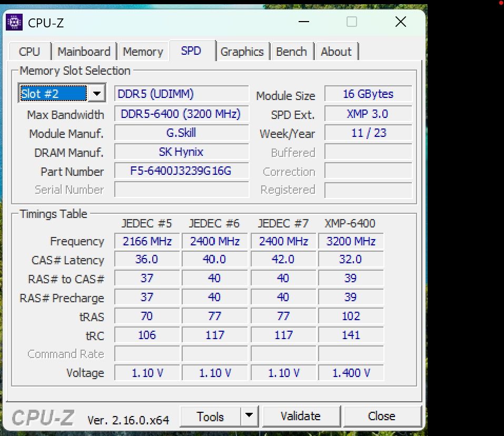504x436 pixels.
Task: Click the Validate button
Action: click(x=301, y=417)
